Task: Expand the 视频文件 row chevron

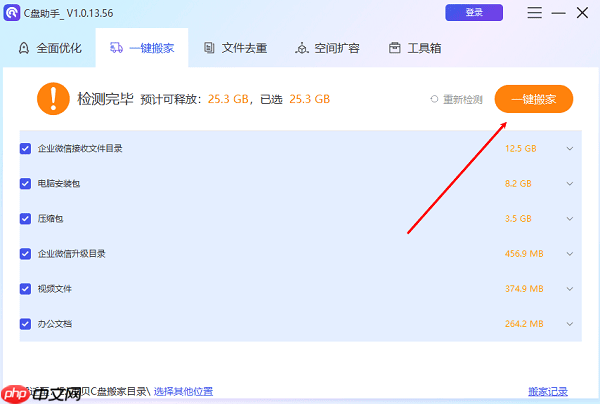Action: click(x=570, y=289)
